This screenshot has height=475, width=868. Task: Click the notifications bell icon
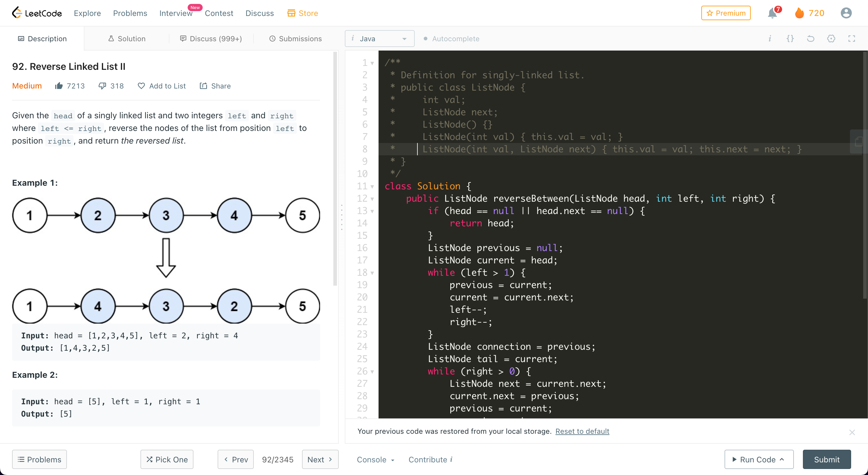click(772, 14)
